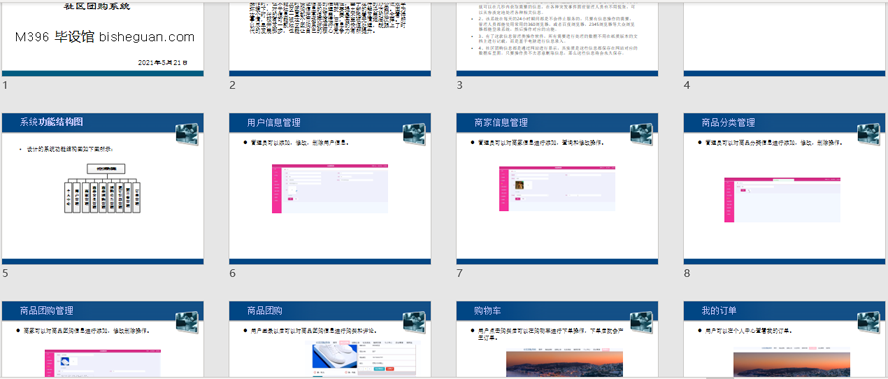Select the 我的订单 slide thumbnail
Viewport: 888px width, 379px height.
[785, 339]
